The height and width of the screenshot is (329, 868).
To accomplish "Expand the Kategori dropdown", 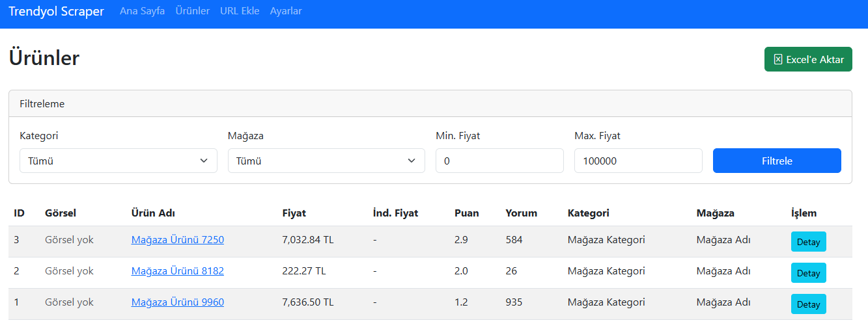I will [x=119, y=161].
